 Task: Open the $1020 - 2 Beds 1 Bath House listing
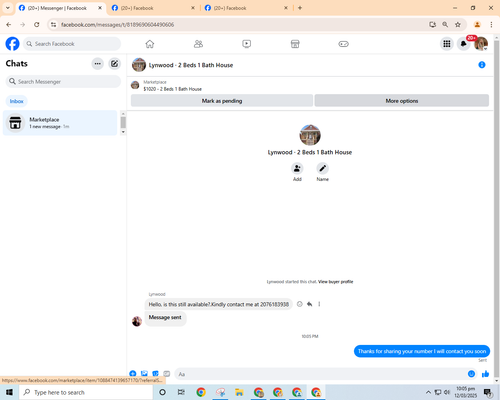[x=172, y=89]
